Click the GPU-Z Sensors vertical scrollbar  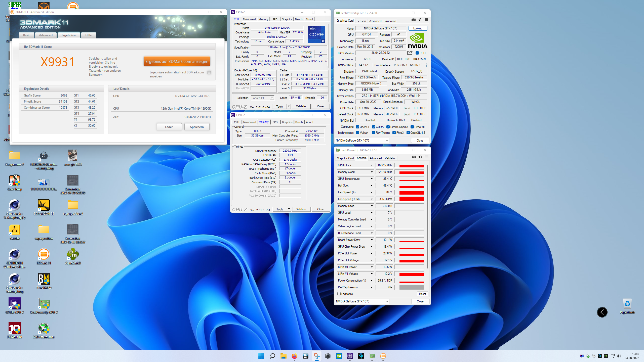(x=427, y=216)
